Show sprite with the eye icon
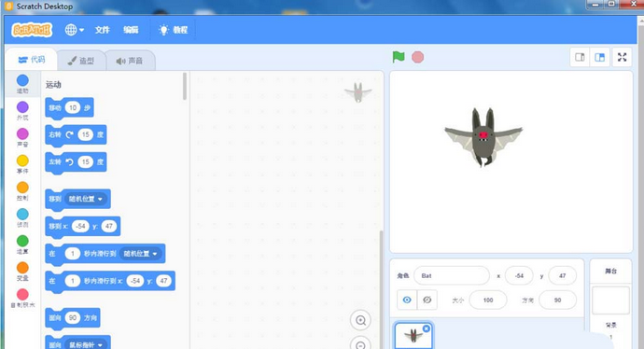The height and width of the screenshot is (349, 644). pos(407,300)
